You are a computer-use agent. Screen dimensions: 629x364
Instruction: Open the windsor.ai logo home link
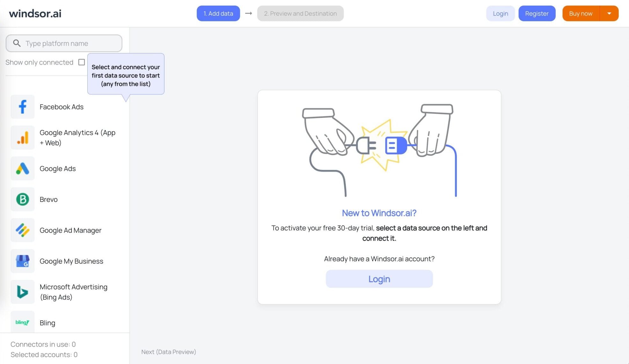[35, 13]
